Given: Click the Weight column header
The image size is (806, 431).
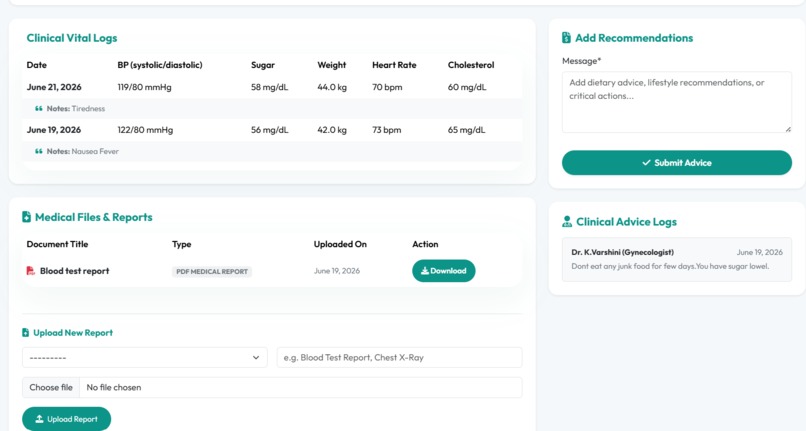Looking at the screenshot, I should tap(332, 65).
